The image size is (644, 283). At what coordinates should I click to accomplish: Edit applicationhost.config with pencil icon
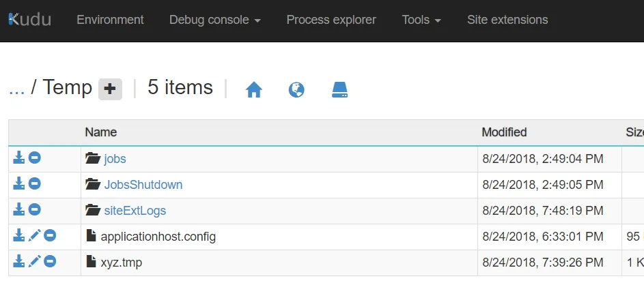point(35,236)
